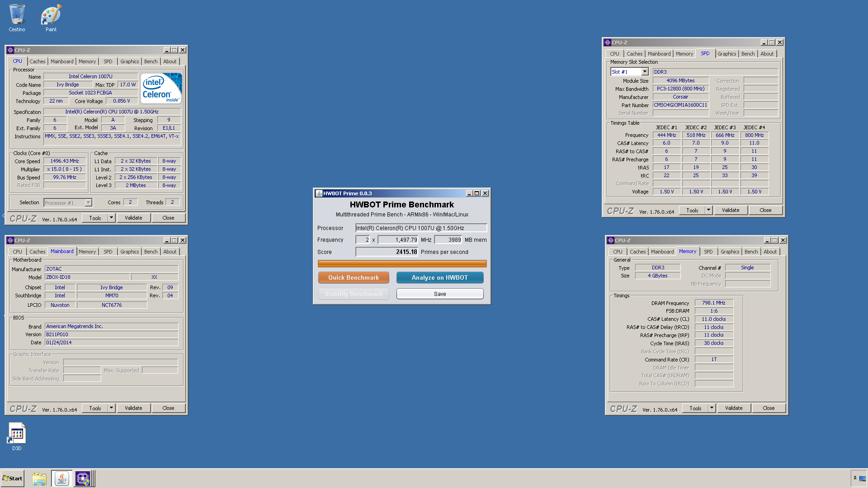Open Bench tab in CPU window

point(151,61)
